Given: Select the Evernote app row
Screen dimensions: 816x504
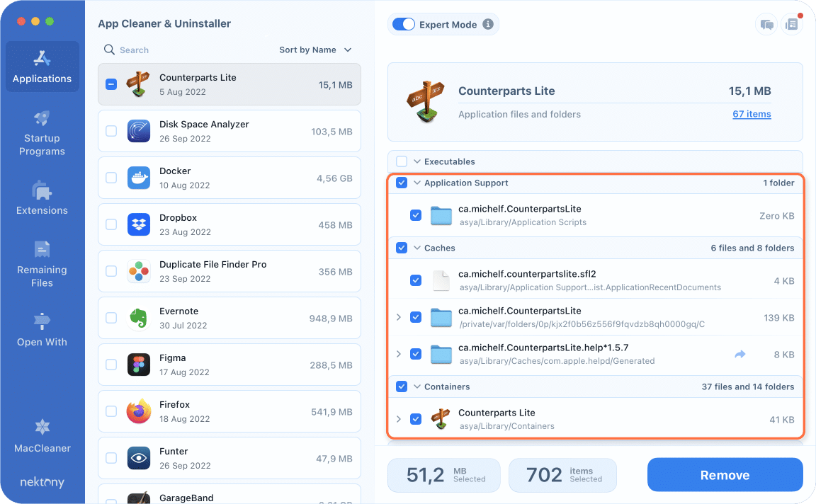Looking at the screenshot, I should tap(229, 319).
